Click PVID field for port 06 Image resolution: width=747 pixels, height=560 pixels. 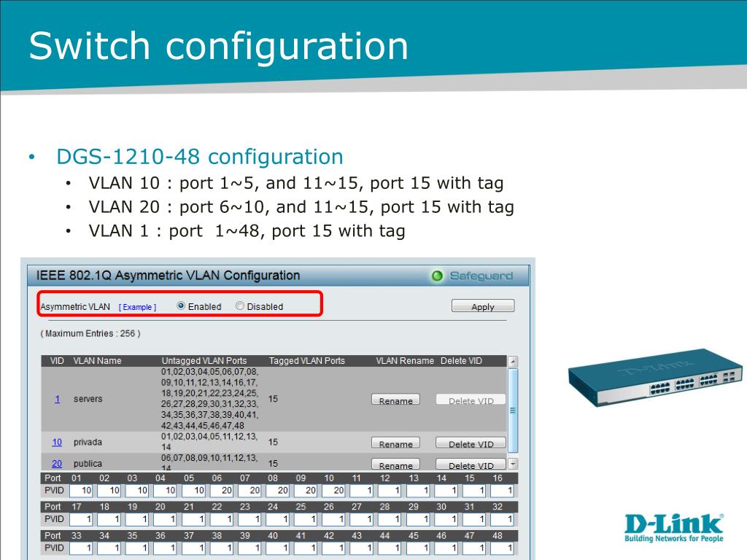pos(221,490)
